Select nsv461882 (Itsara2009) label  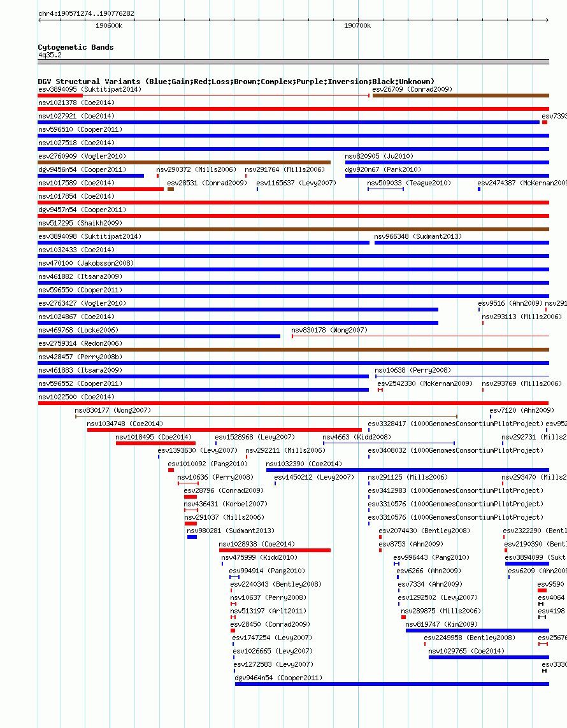[x=80, y=277]
